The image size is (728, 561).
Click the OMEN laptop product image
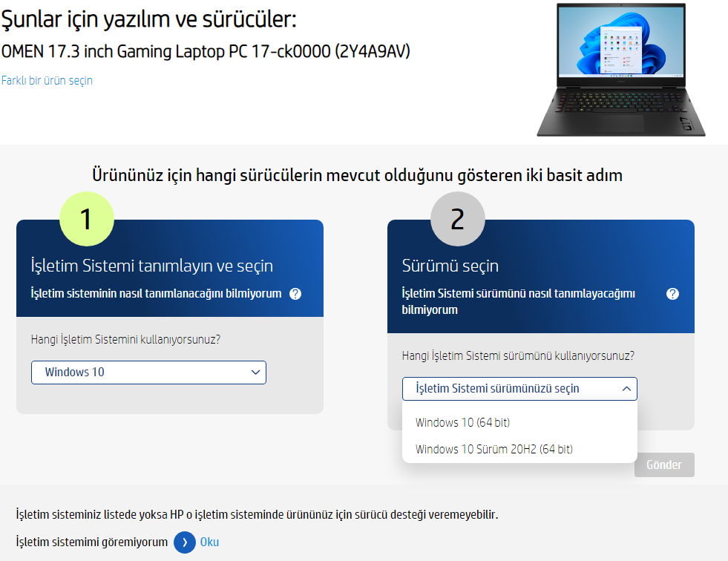coord(621,70)
